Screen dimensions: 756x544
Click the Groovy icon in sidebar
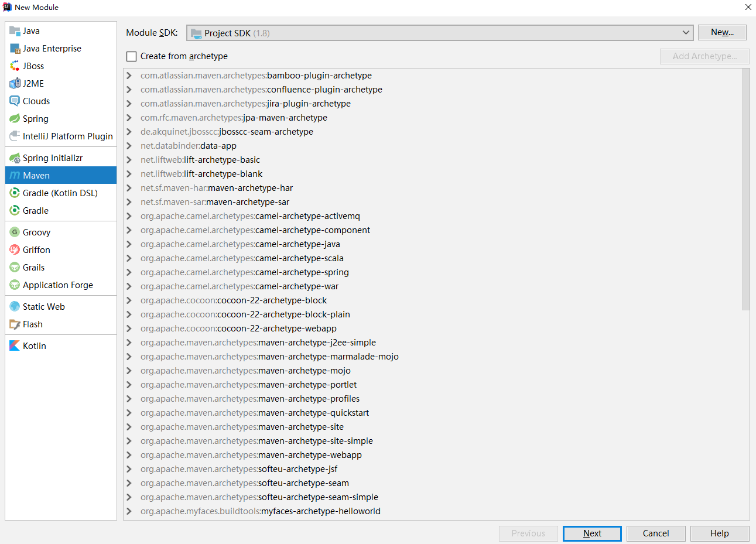15,232
